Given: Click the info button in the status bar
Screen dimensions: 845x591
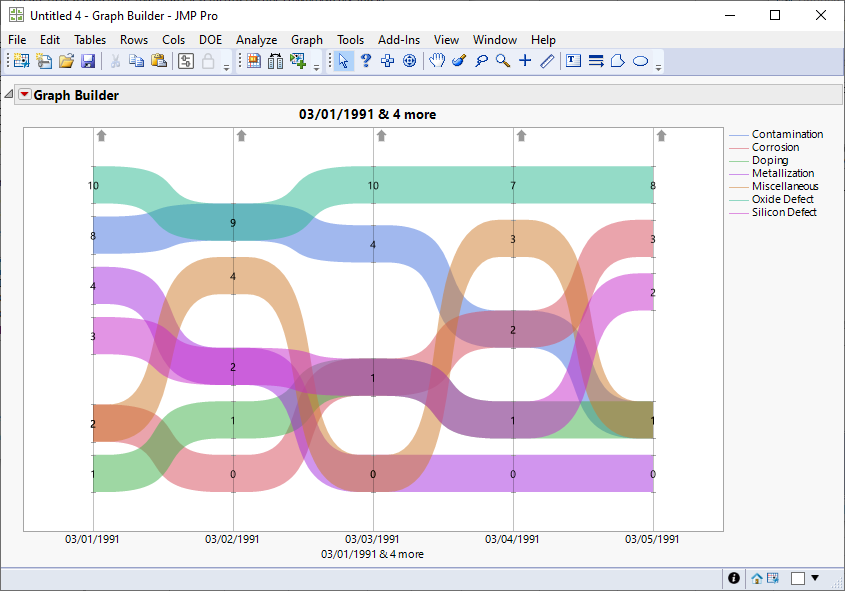Looking at the screenshot, I should coord(733,578).
